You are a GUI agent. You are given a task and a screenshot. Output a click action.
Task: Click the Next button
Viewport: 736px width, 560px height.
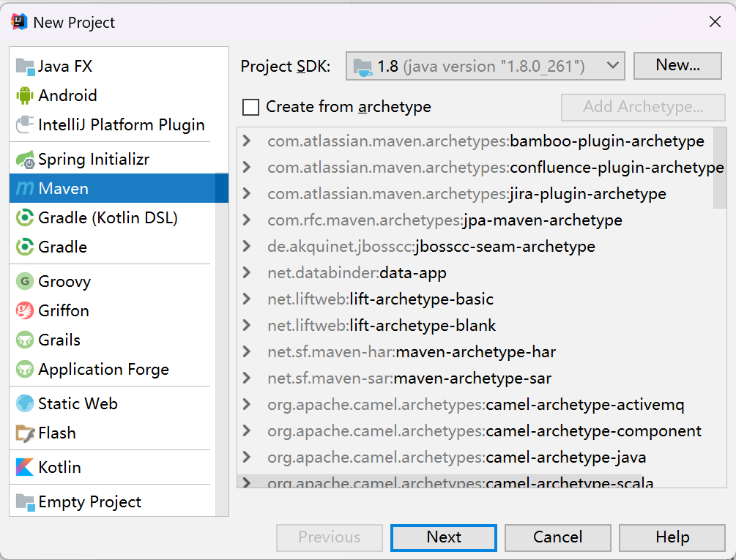(444, 537)
